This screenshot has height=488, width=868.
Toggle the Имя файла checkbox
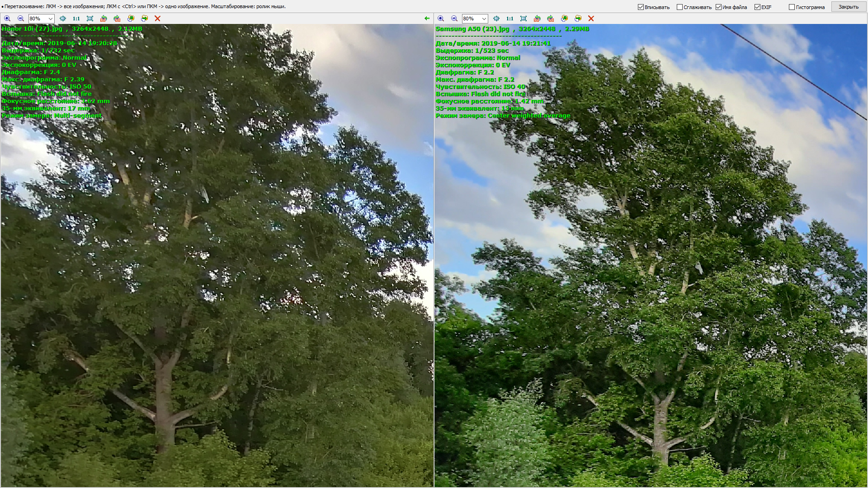pos(719,7)
